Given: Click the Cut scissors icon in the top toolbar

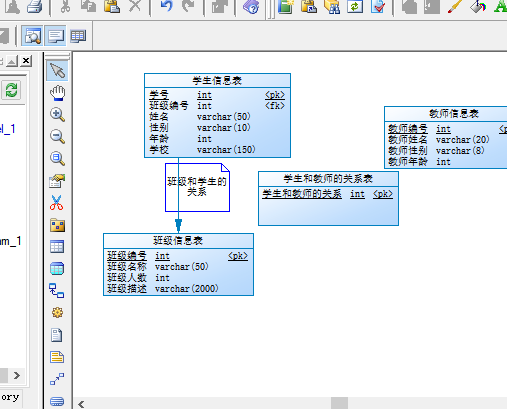Looking at the screenshot, I should coord(65,6).
